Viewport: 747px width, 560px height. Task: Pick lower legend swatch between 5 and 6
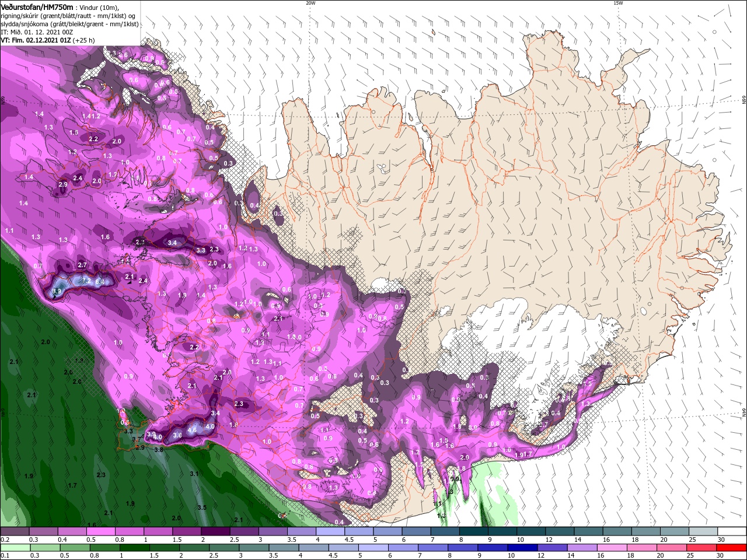tap(373, 548)
